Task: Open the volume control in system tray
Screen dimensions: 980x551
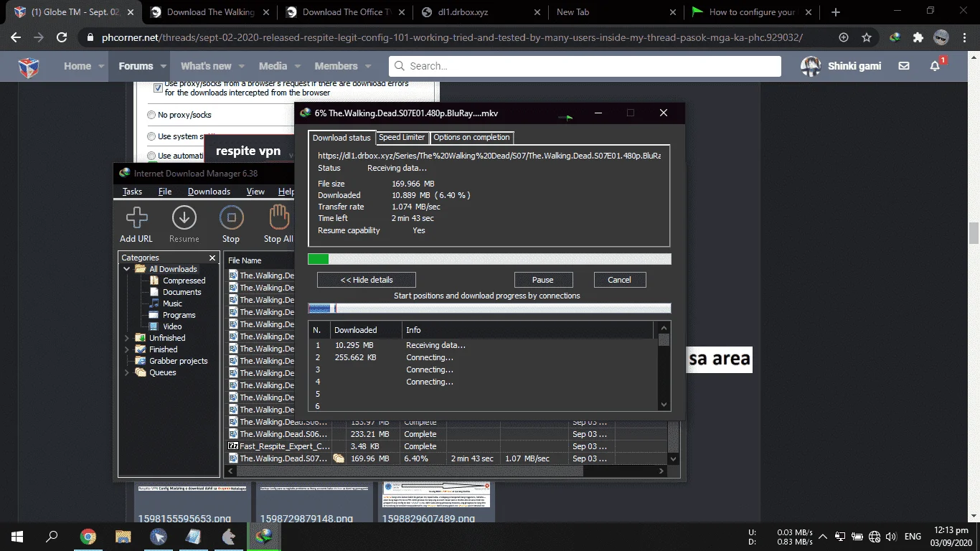Action: (x=890, y=537)
